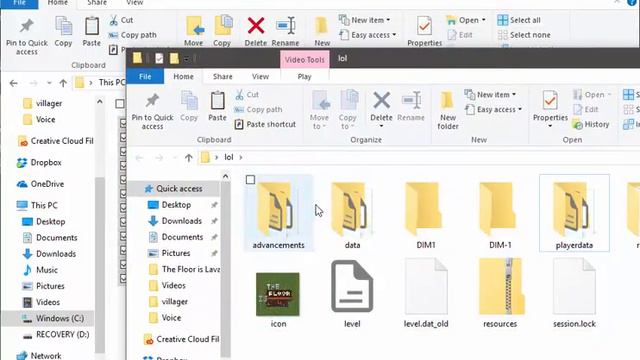The width and height of the screenshot is (640, 360).
Task: Click Delete in background window ribbon
Action: (256, 31)
